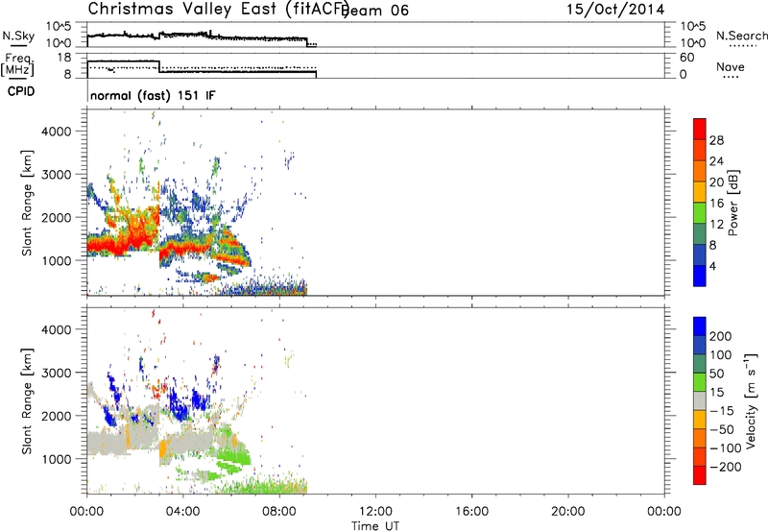Viewport: 768px width, 532px height.
Task: Click the 'N.Search' legend label
Action: [x=741, y=36]
